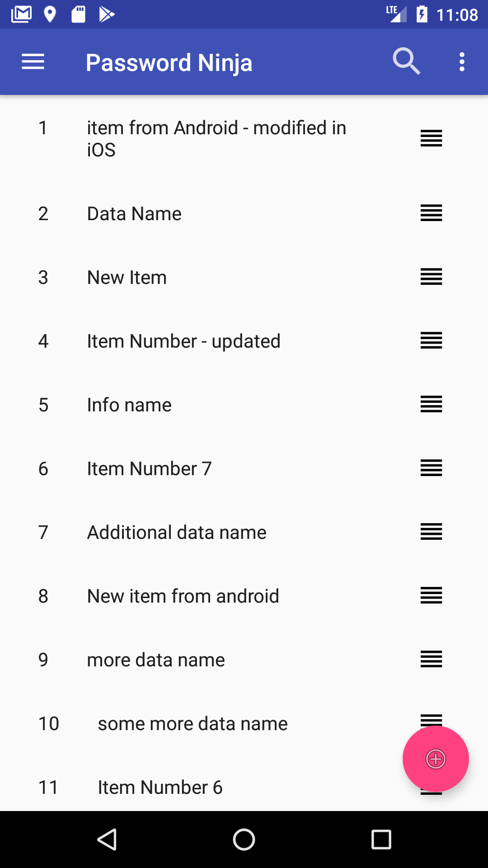
Task: Open the recent apps square button
Action: pos(381,840)
